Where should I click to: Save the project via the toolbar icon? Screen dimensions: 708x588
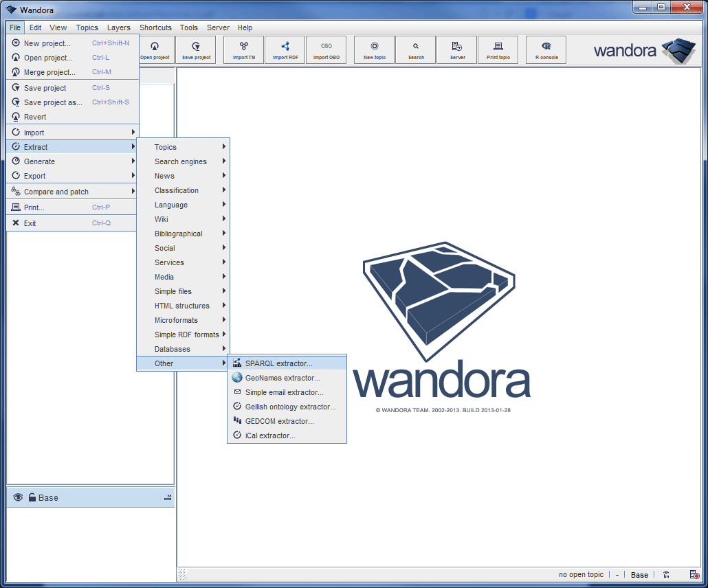196,49
